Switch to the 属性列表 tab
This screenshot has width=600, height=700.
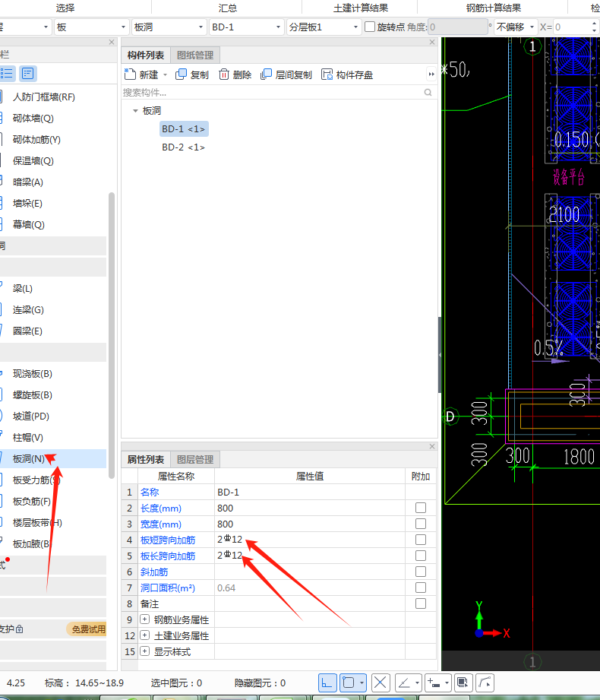click(x=145, y=459)
